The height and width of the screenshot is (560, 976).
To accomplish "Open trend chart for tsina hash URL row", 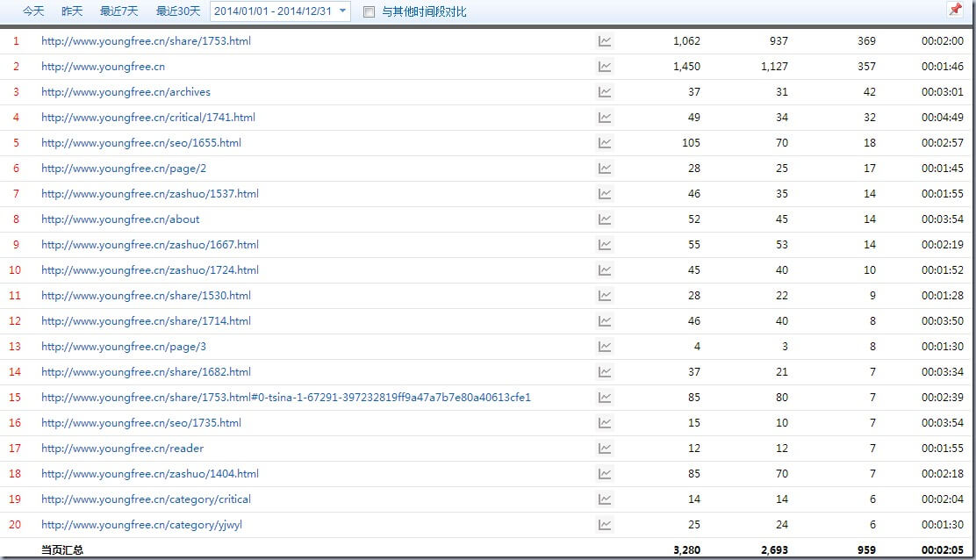I will (x=605, y=398).
